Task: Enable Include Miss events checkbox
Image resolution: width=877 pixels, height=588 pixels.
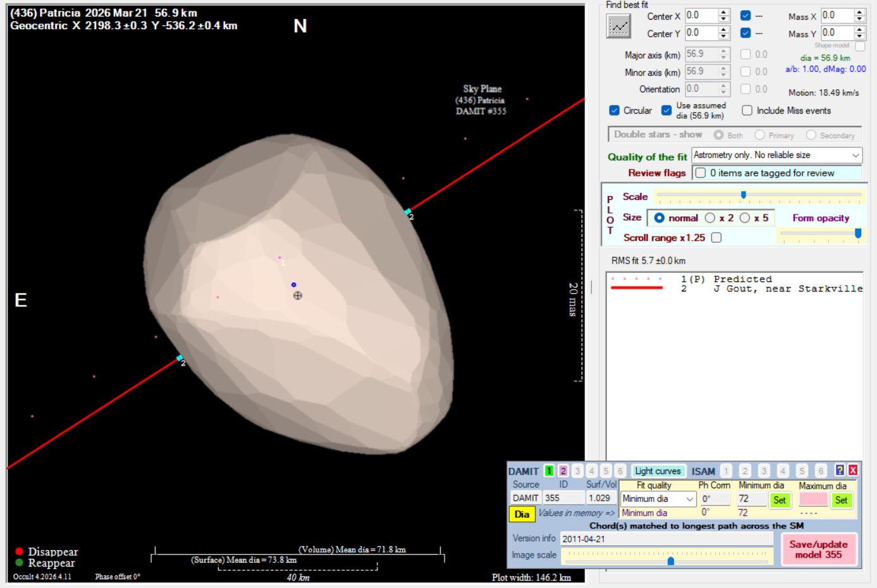Action: click(x=747, y=111)
